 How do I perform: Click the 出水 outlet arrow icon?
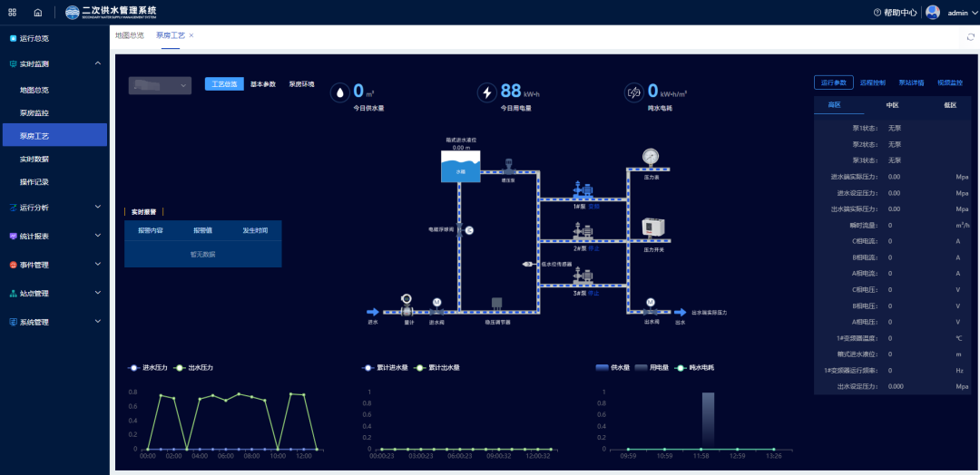point(680,312)
